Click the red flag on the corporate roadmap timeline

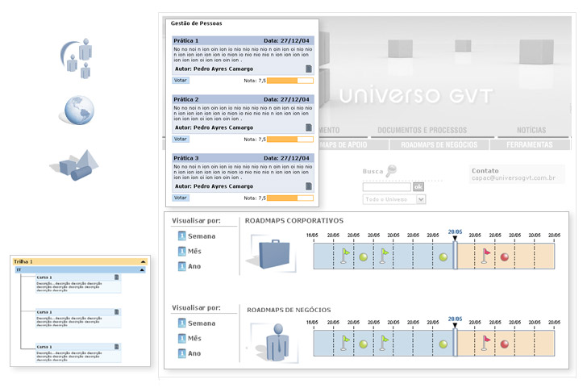[x=485, y=255]
